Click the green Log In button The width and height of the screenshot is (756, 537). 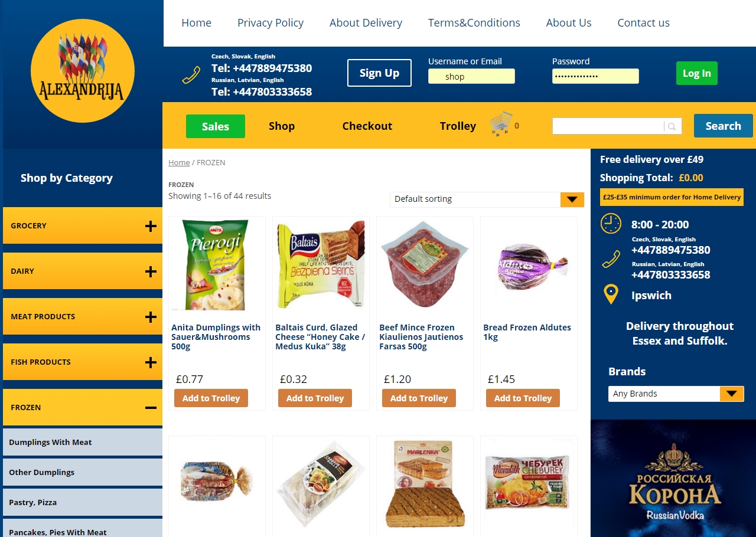[697, 73]
